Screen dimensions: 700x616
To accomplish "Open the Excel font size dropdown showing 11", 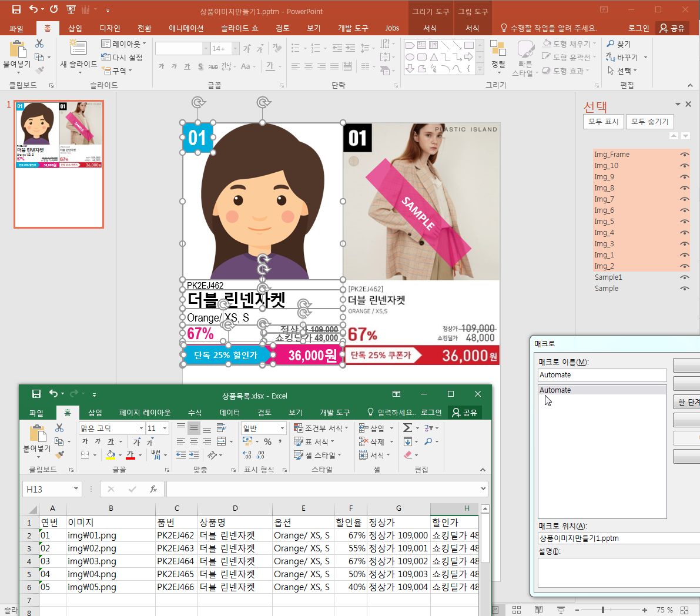I will (165, 428).
